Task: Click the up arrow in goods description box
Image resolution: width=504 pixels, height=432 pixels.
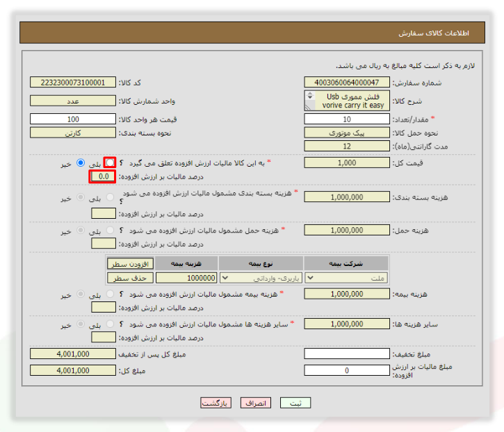Action: (310, 94)
